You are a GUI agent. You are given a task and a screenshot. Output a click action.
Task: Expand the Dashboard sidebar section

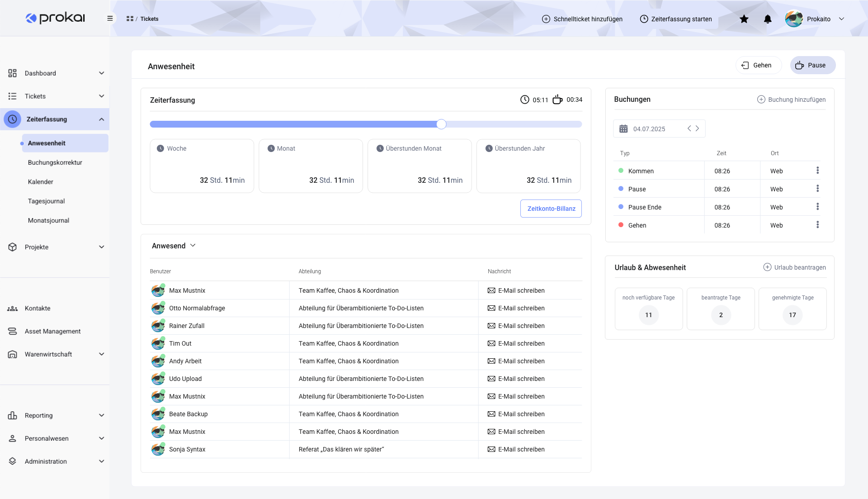pos(101,73)
